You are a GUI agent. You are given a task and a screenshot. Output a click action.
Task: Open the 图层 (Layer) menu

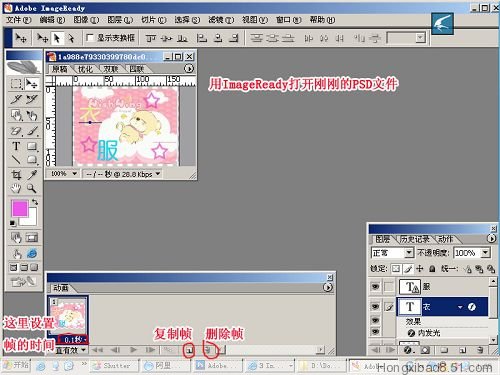pos(120,20)
